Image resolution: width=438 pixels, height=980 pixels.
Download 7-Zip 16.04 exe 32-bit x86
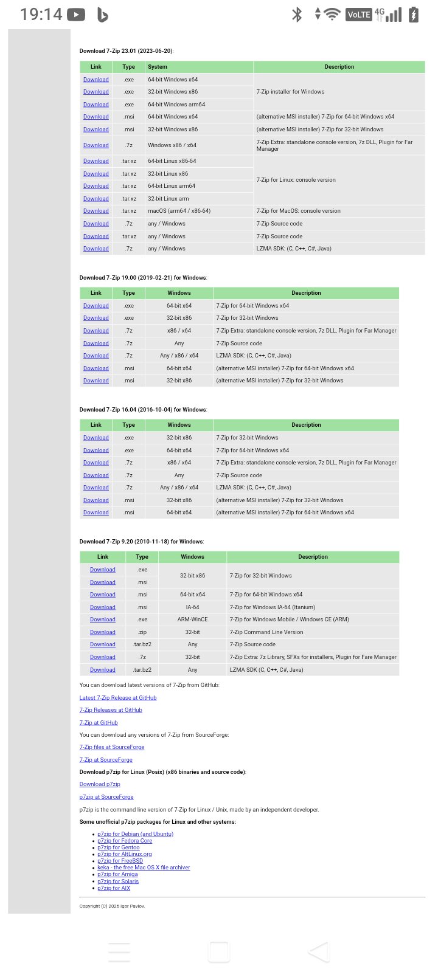96,438
